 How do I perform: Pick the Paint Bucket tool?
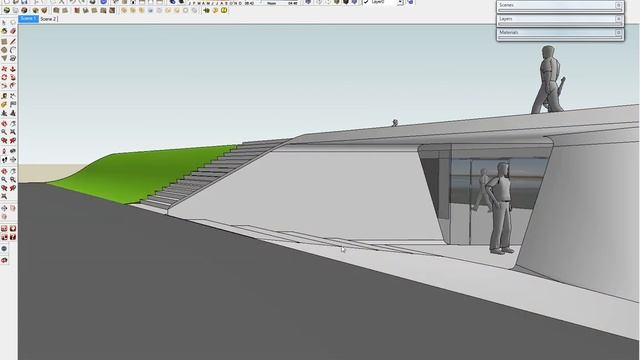click(x=4, y=31)
